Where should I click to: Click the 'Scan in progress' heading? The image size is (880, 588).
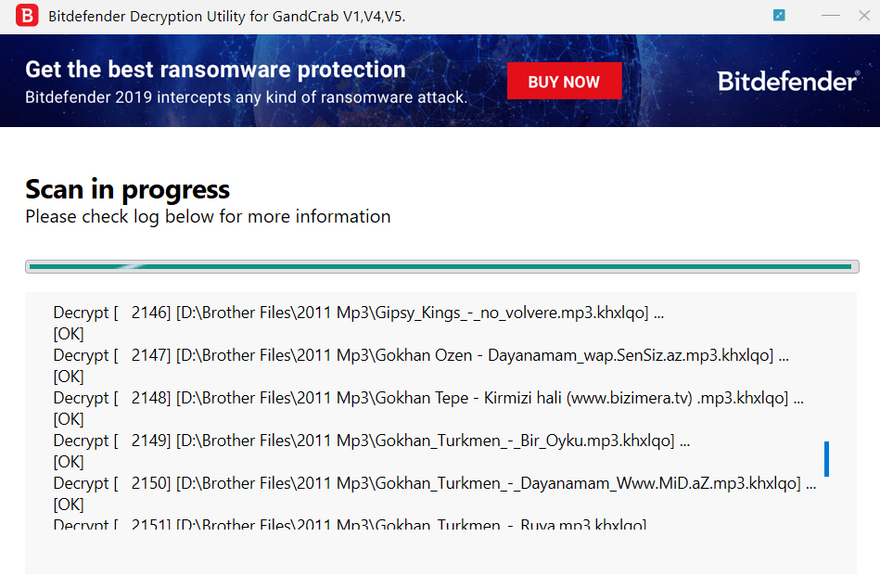pos(127,189)
